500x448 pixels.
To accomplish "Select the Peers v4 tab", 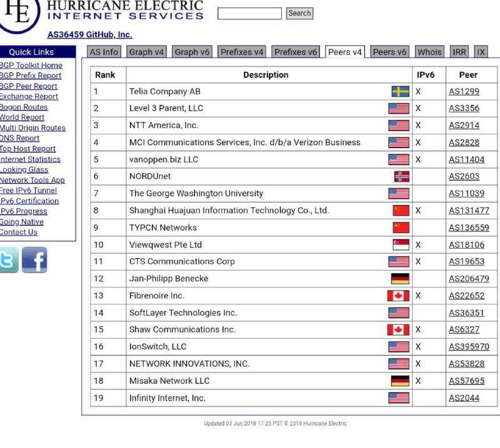I will (x=345, y=52).
